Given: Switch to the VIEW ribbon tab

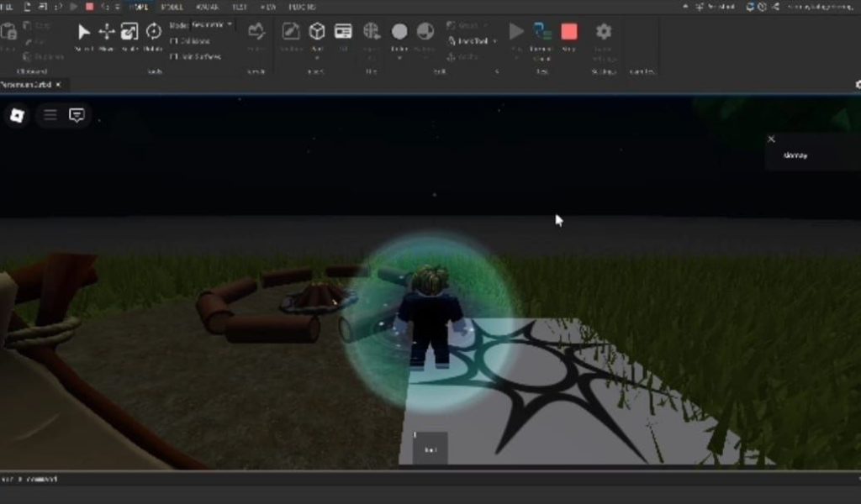Looking at the screenshot, I should click(268, 7).
